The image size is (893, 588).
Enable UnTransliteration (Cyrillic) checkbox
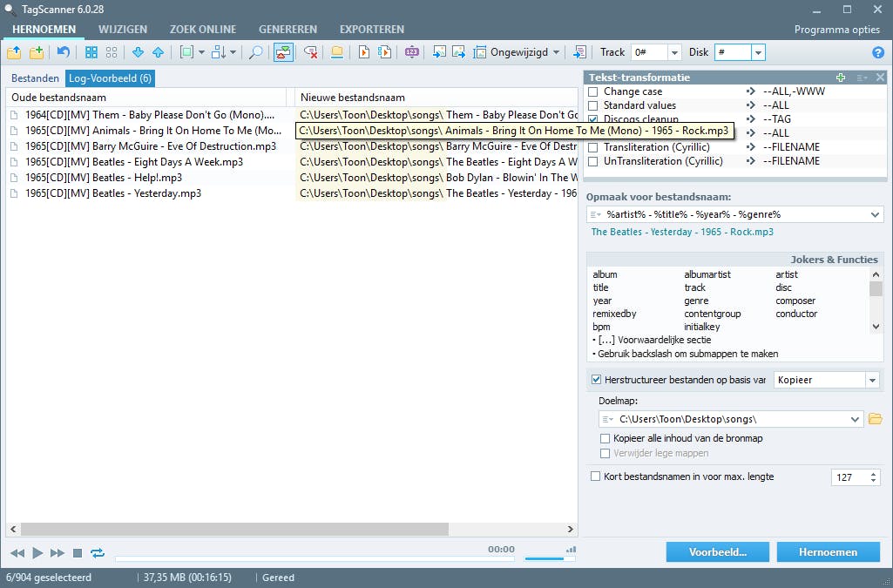pyautogui.click(x=593, y=161)
